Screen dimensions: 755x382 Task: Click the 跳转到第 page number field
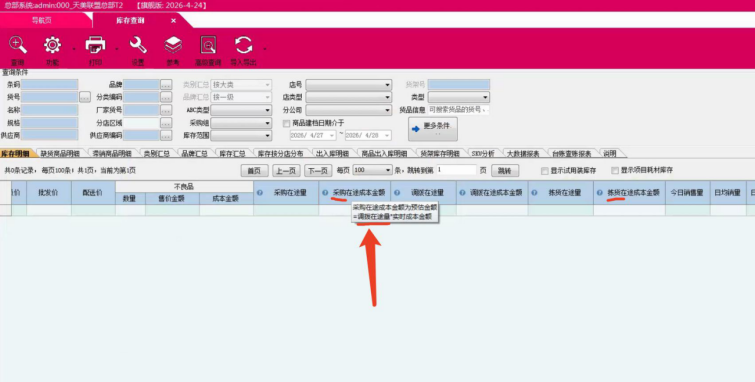(456, 170)
